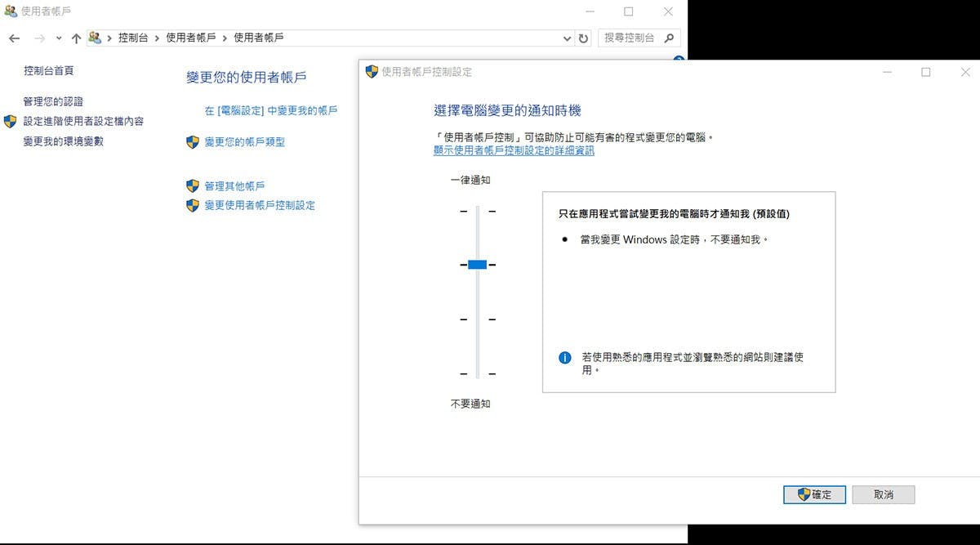Click the magnifier search icon
The width and height of the screenshot is (980, 545).
tap(669, 38)
